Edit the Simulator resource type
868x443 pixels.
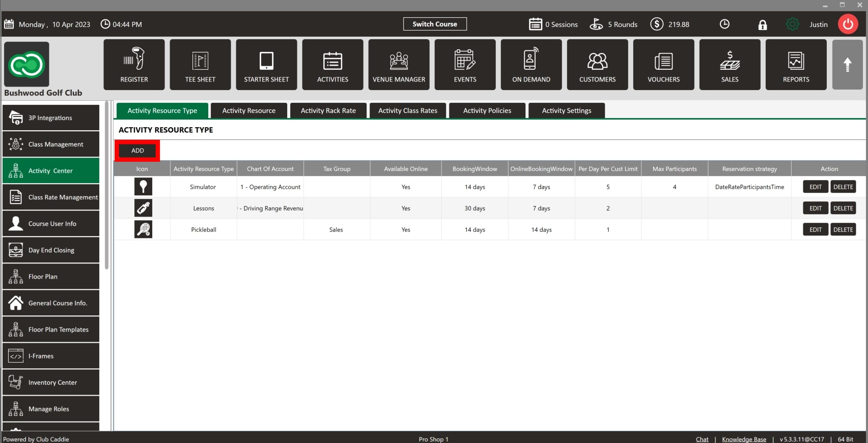pyautogui.click(x=816, y=187)
